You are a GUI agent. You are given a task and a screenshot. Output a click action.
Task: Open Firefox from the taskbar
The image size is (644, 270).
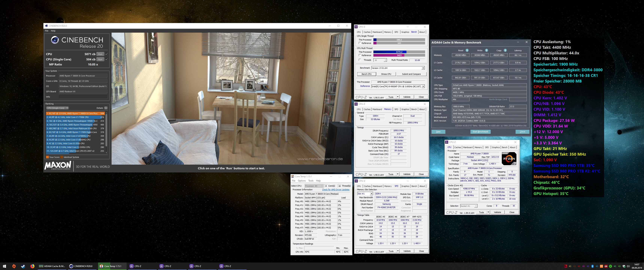32,266
